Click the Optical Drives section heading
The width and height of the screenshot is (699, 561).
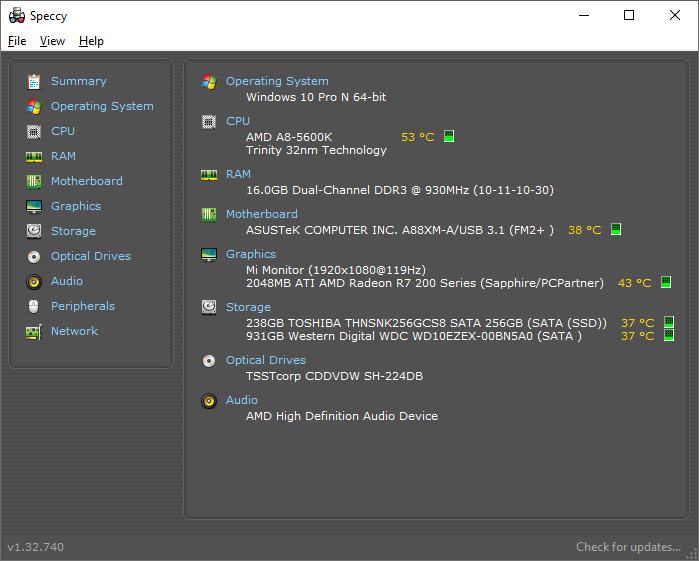click(x=265, y=360)
